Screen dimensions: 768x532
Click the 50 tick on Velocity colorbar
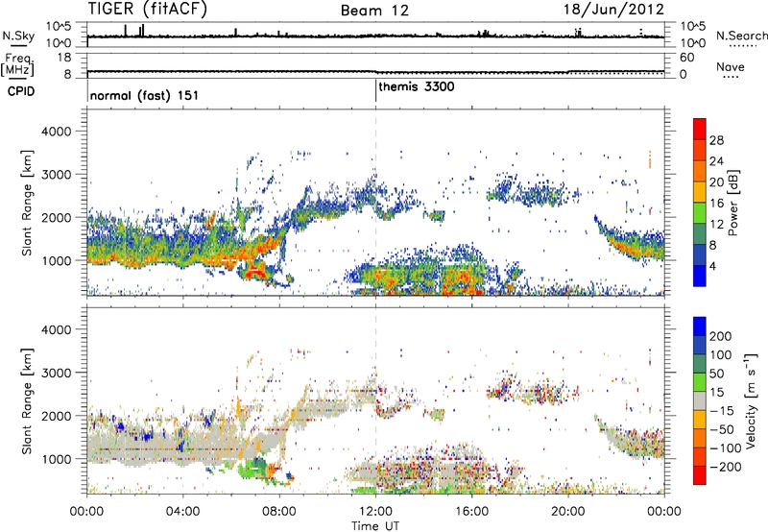point(717,374)
